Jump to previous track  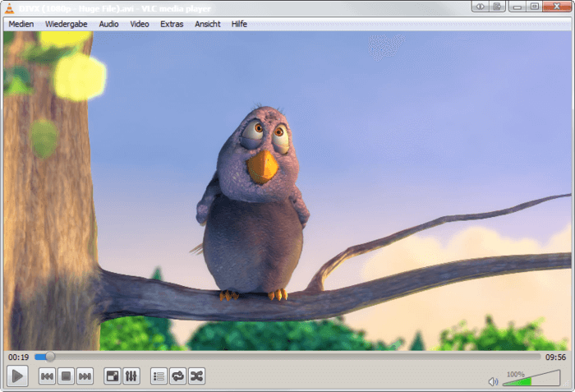coord(47,376)
